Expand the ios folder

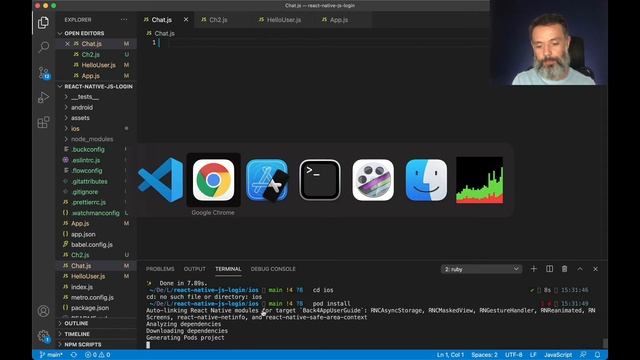point(75,129)
